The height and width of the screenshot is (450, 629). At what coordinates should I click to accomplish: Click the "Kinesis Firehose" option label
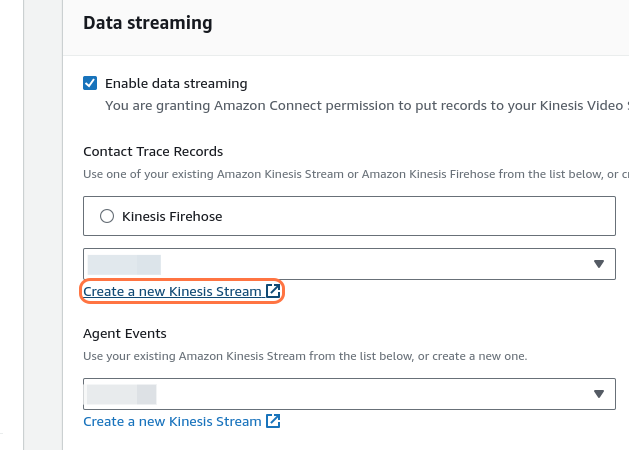point(172,216)
